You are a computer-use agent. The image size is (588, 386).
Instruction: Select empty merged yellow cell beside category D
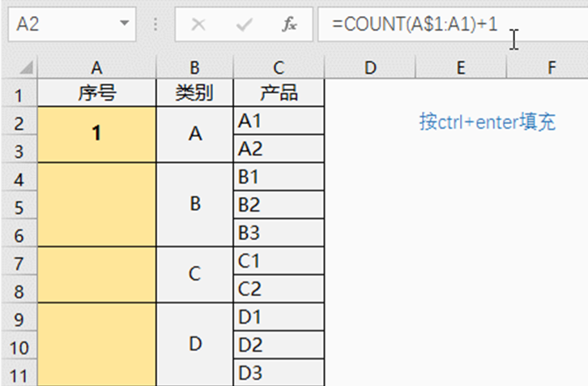(96, 345)
